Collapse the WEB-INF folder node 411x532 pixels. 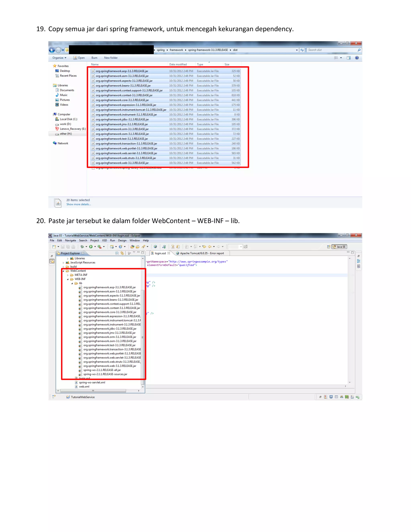68,279
